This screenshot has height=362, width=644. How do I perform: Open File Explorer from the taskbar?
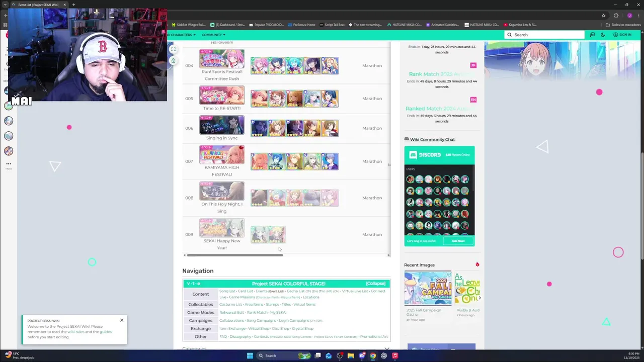(351, 355)
